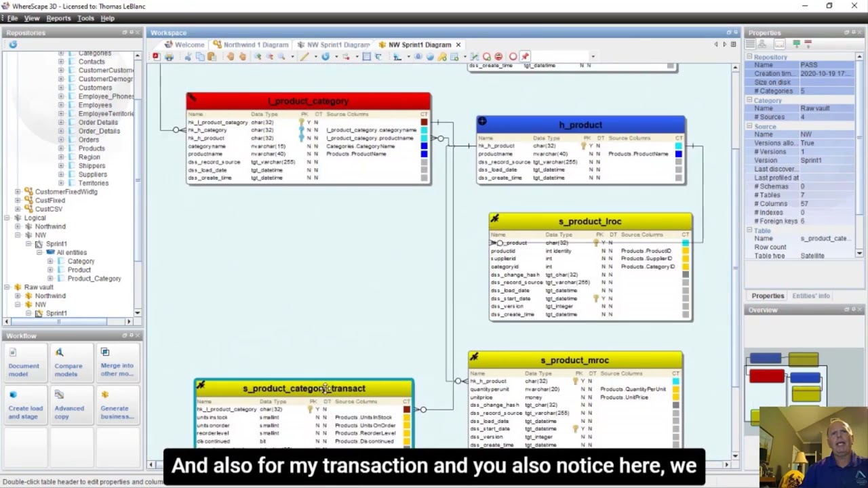Open the Tools menu
The width and height of the screenshot is (868, 488).
85,18
